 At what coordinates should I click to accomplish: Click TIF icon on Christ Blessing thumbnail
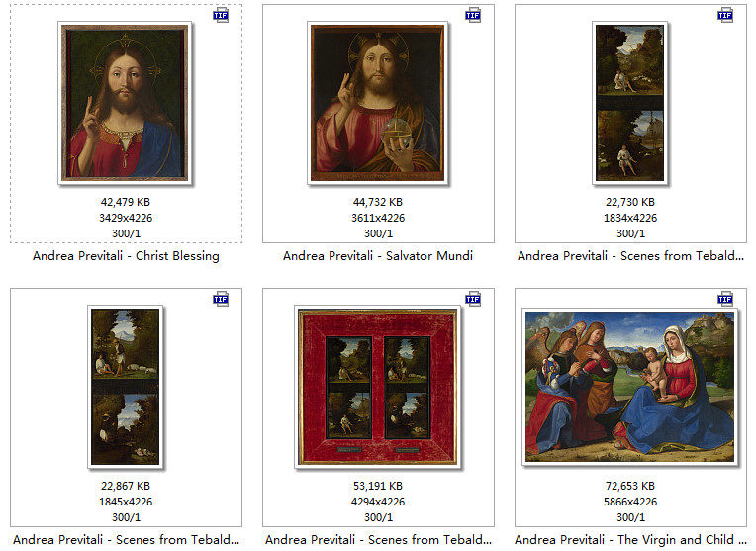221,15
